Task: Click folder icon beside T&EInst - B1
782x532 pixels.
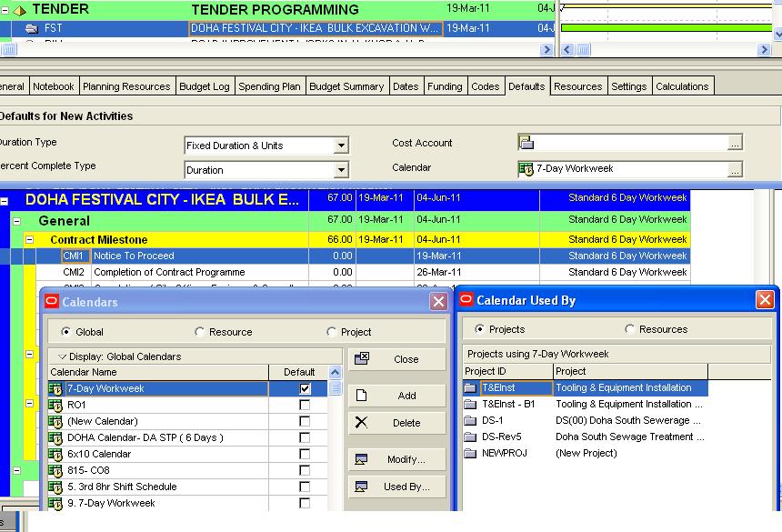Action: coord(470,405)
